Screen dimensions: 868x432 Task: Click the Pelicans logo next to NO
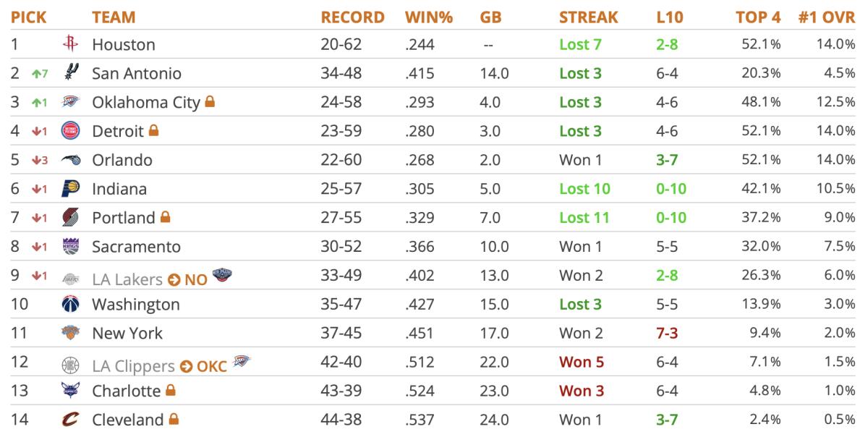coord(221,276)
